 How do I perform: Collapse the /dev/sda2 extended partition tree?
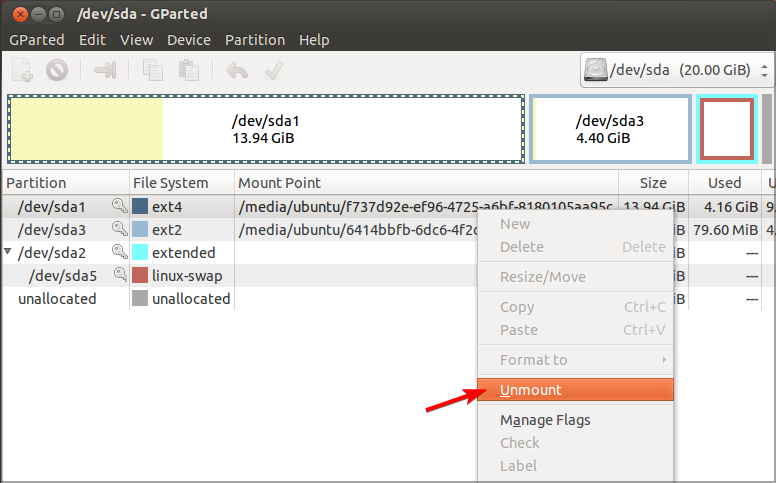coord(8,252)
